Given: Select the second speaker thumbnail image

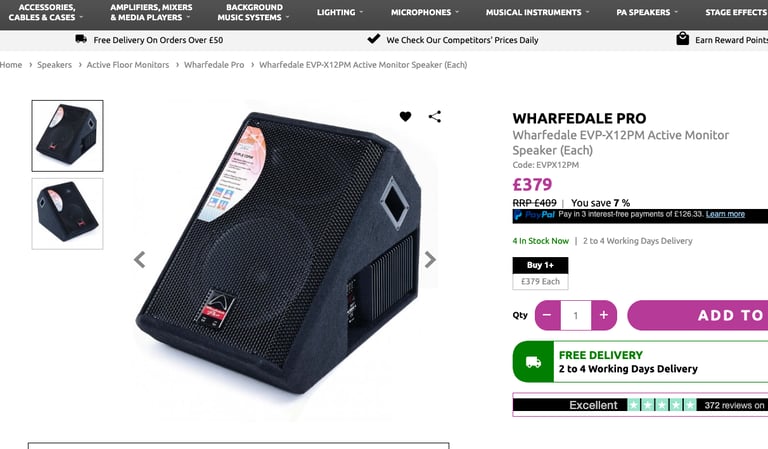Looking at the screenshot, I should (68, 213).
